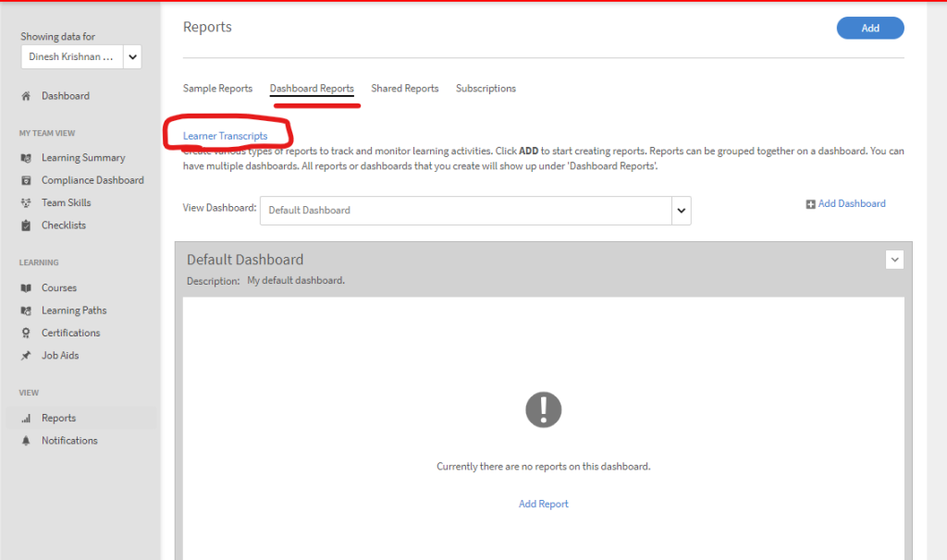Click the Certifications ribbon icon
947x560 pixels.
[26, 333]
